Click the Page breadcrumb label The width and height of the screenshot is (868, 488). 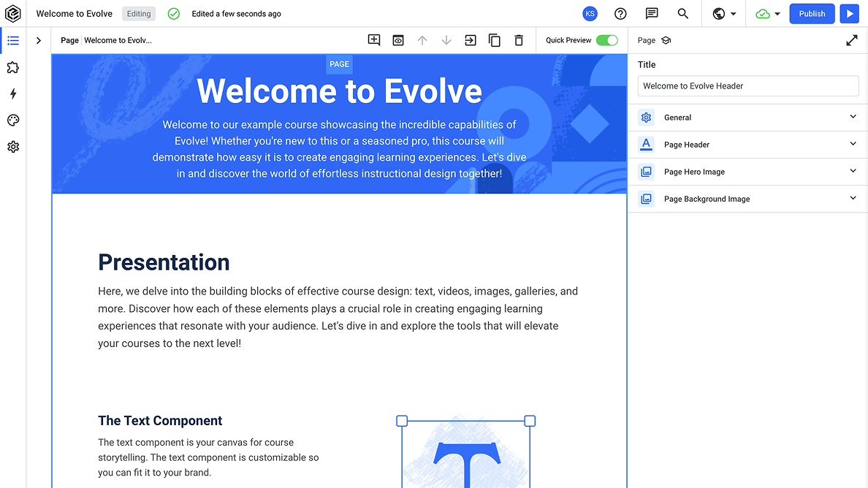(69, 40)
